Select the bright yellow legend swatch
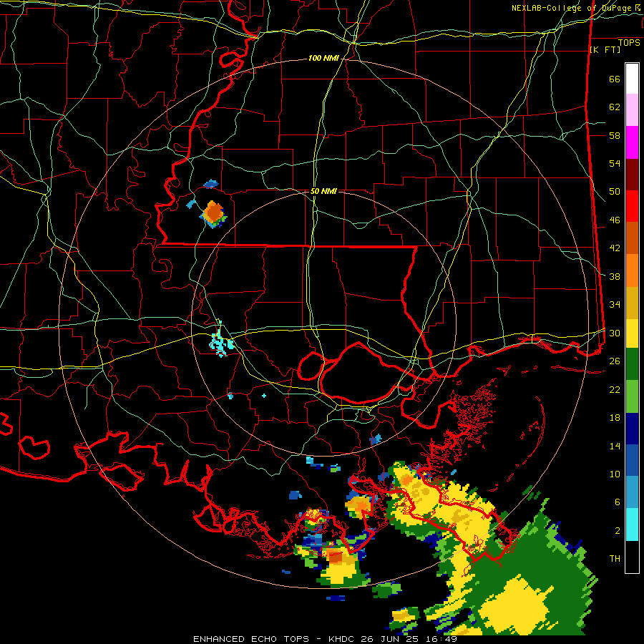 coord(632,333)
